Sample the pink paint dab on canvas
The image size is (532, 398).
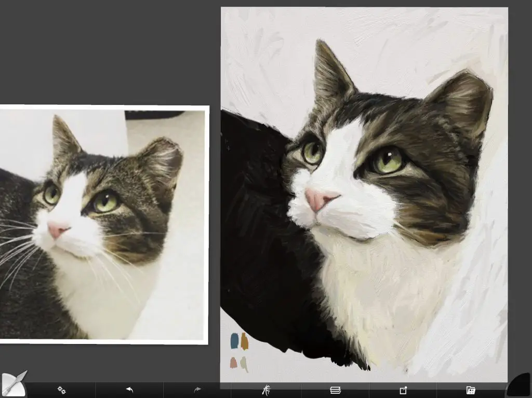coord(233,363)
